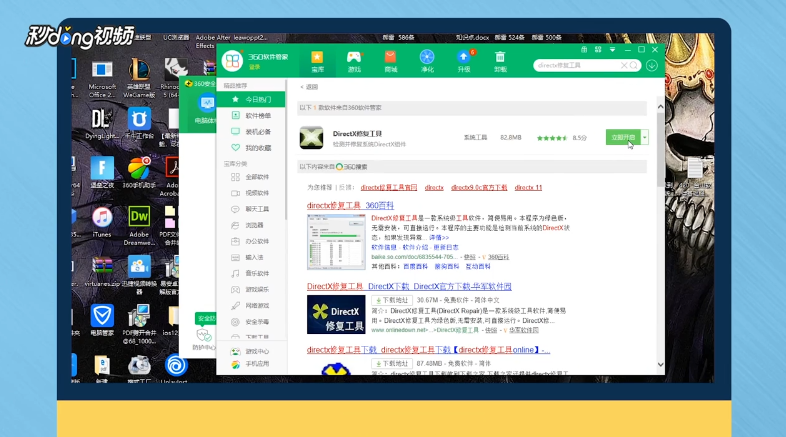Open 游戏中心 at the sidebar bottom
Viewport: 786px width, 437px height.
tap(251, 351)
